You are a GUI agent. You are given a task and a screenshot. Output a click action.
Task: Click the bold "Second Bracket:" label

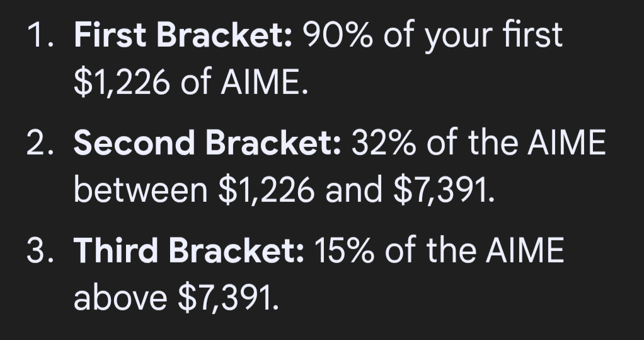pos(208,144)
